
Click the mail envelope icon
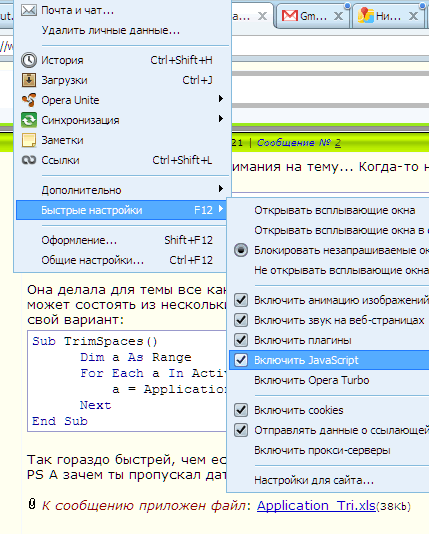(29, 10)
